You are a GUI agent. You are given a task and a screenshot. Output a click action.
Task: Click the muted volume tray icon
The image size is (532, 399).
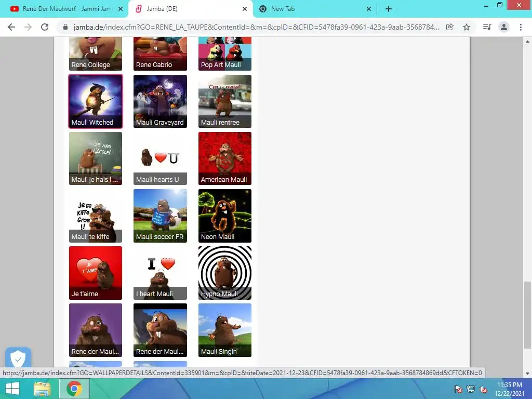click(x=483, y=389)
